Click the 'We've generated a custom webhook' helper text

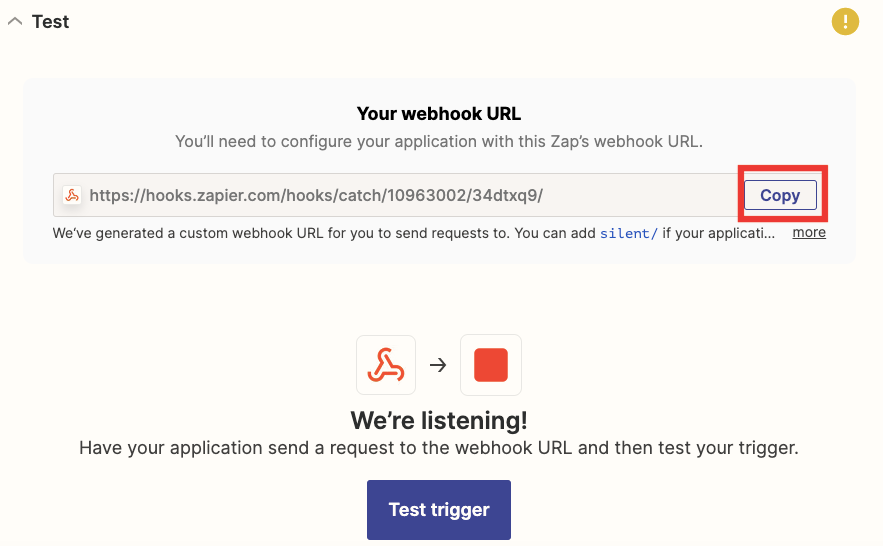[x=324, y=233]
